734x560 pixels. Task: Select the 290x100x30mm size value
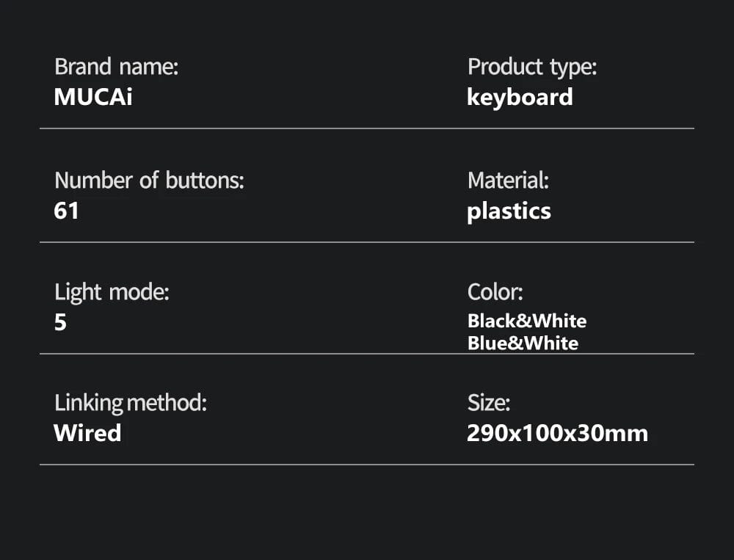click(x=557, y=433)
